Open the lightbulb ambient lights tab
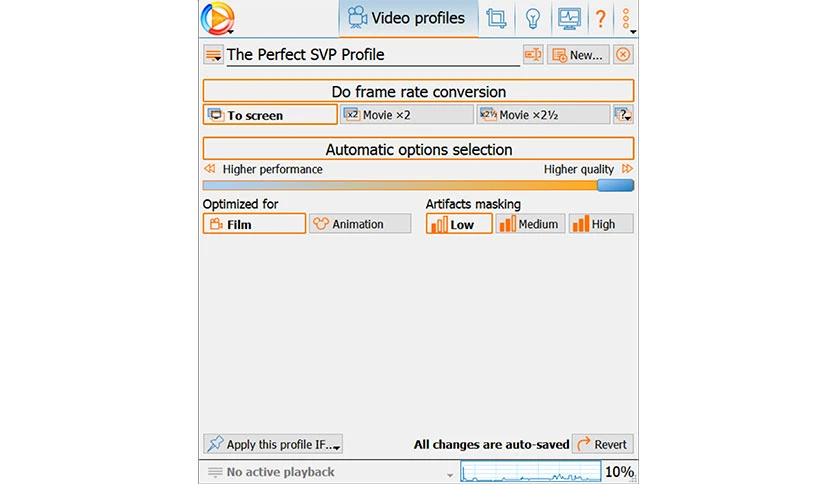The height and width of the screenshot is (484, 836). 532,19
